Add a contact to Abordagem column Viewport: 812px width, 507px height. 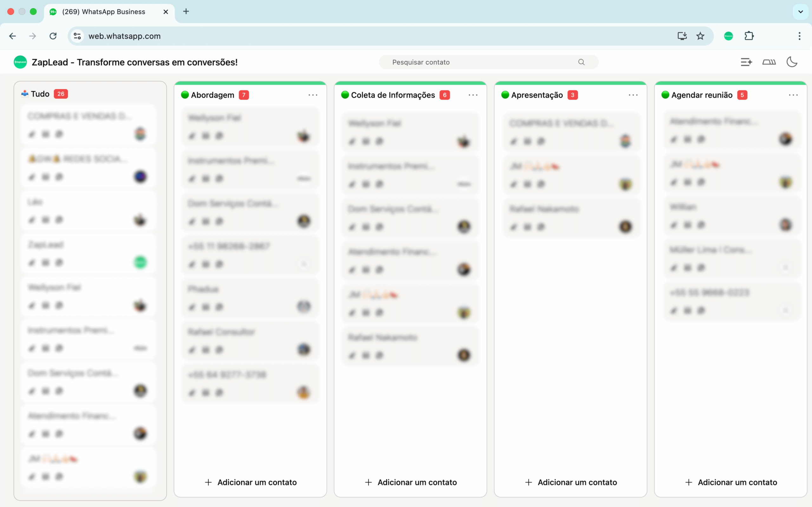251,482
